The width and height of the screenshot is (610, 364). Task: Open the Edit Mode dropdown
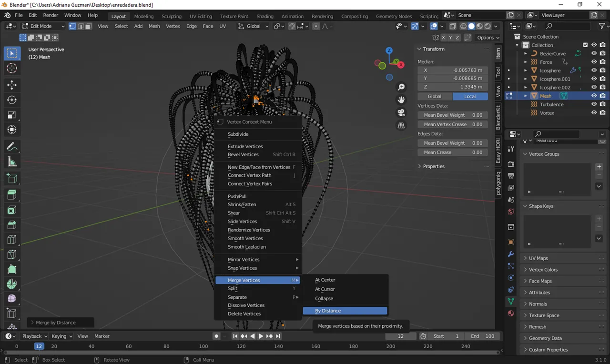click(43, 26)
